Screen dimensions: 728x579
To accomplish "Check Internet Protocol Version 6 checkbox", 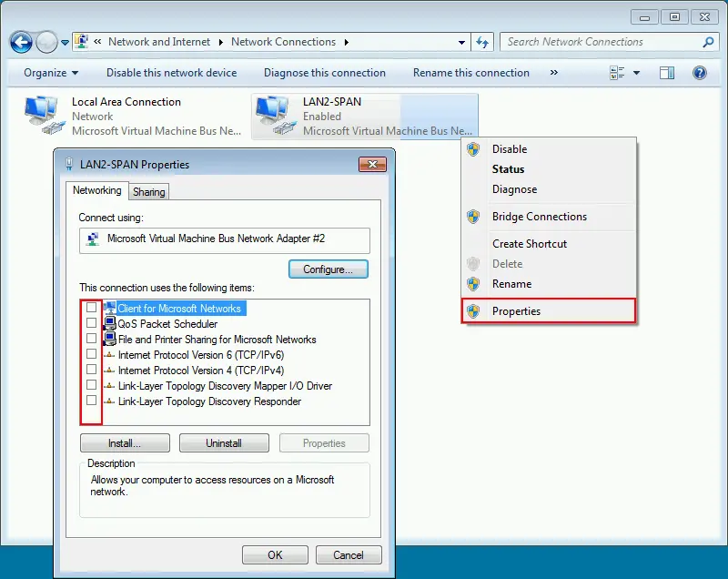I will point(92,354).
